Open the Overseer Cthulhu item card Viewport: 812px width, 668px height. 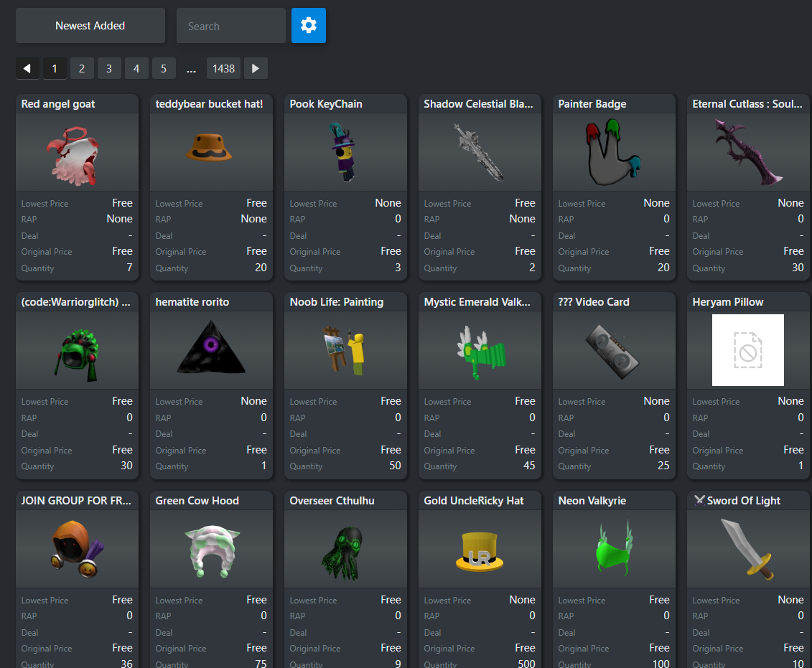click(345, 548)
